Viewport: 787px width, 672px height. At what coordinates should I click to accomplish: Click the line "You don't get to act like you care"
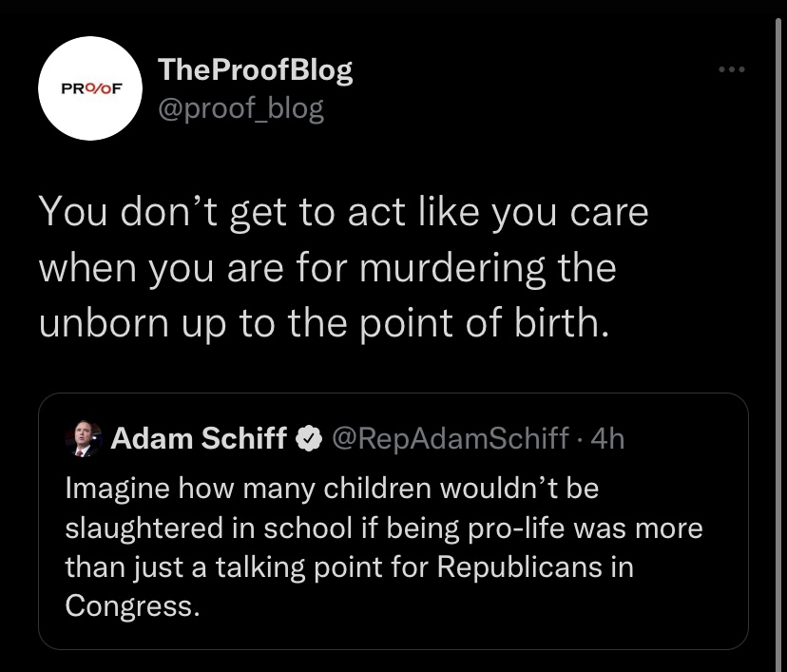(343, 212)
